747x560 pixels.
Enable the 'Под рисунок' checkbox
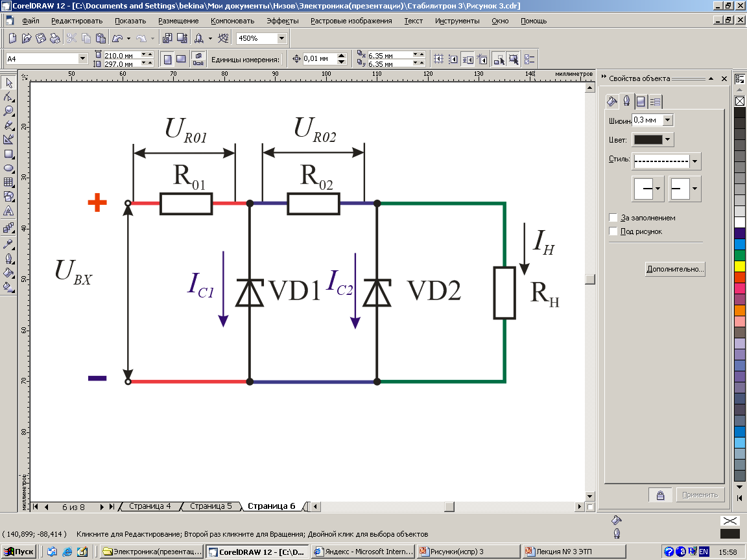coord(613,231)
